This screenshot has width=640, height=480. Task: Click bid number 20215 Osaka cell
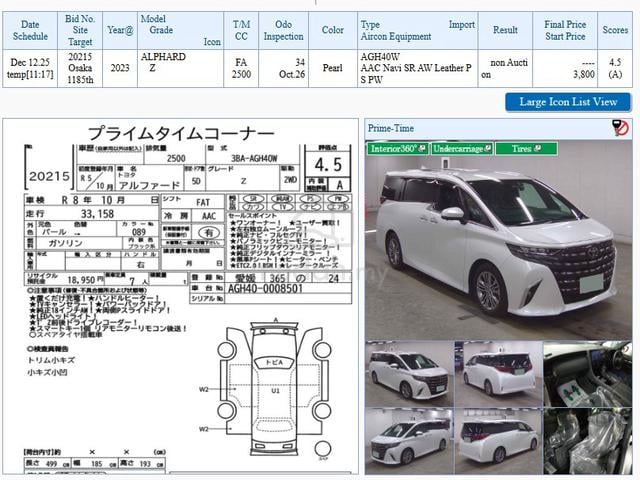tap(80, 69)
